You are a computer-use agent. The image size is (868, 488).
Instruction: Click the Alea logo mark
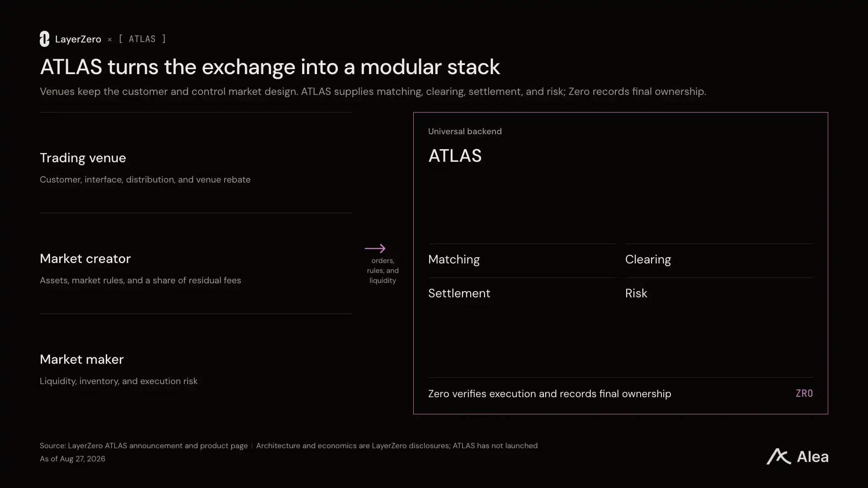pos(778,456)
